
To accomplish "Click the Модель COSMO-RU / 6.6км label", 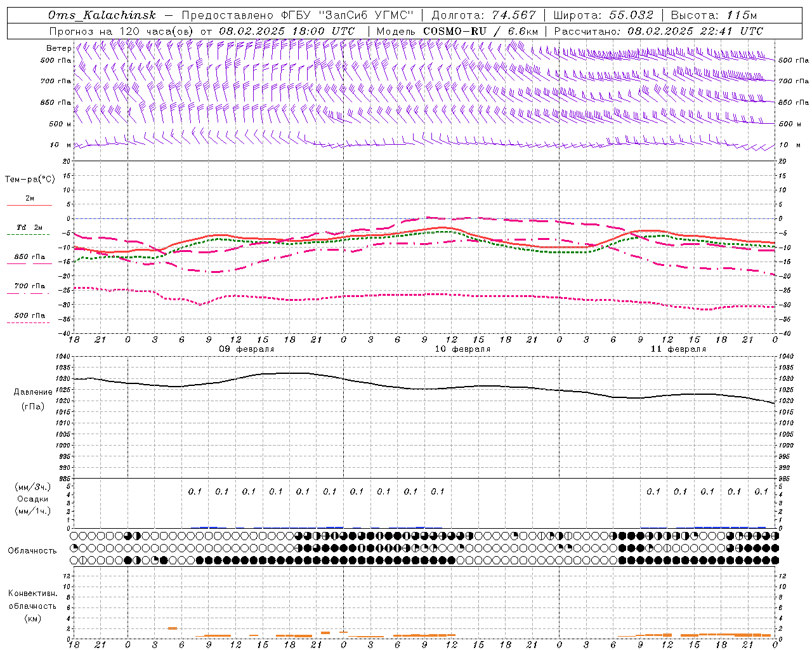I will click(457, 31).
